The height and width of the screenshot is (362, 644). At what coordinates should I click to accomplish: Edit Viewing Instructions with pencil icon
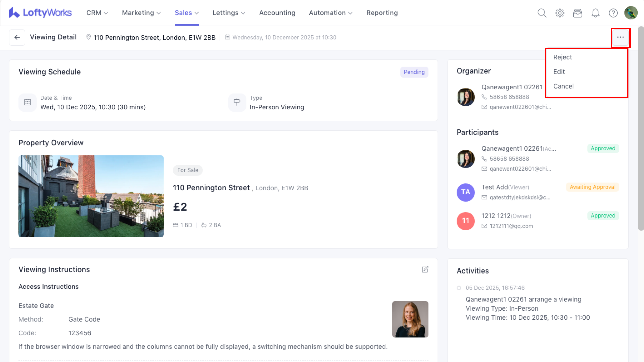pyautogui.click(x=425, y=269)
